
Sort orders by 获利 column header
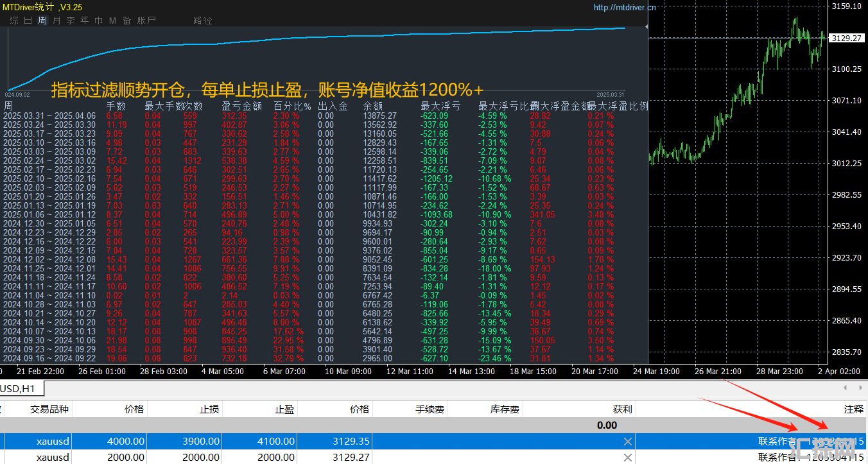(622, 409)
